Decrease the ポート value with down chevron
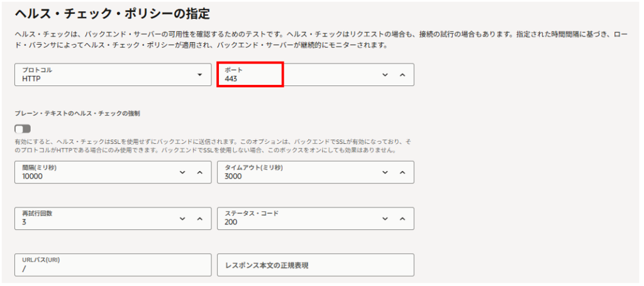644x286 pixels. pos(385,75)
